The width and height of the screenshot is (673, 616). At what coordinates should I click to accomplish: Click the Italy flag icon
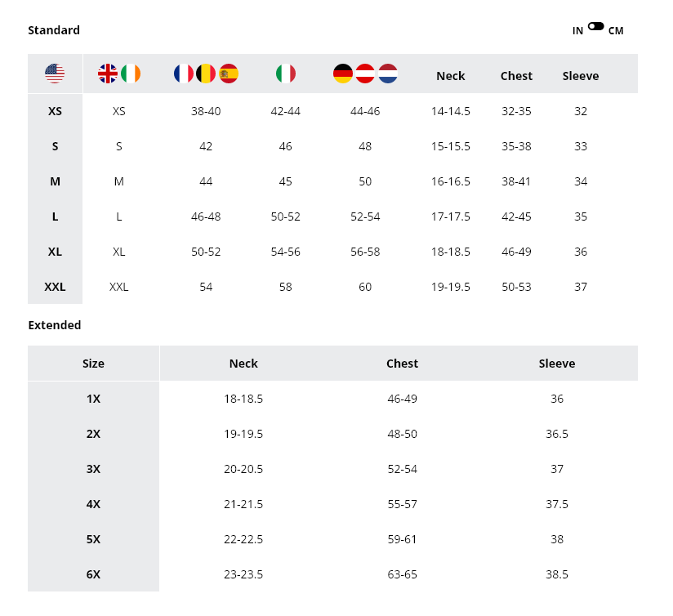pyautogui.click(x=285, y=74)
